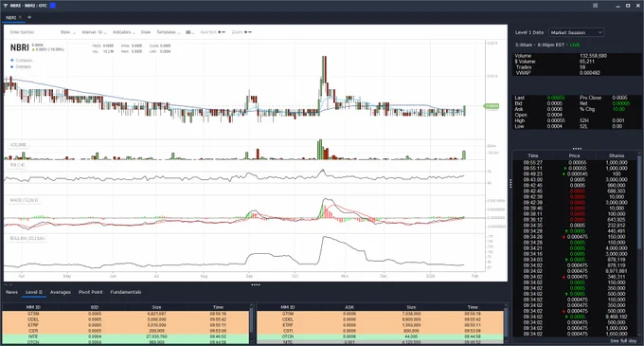The height and width of the screenshot is (346, 644).
Task: Open the Style dropdown
Action: pyautogui.click(x=68, y=32)
